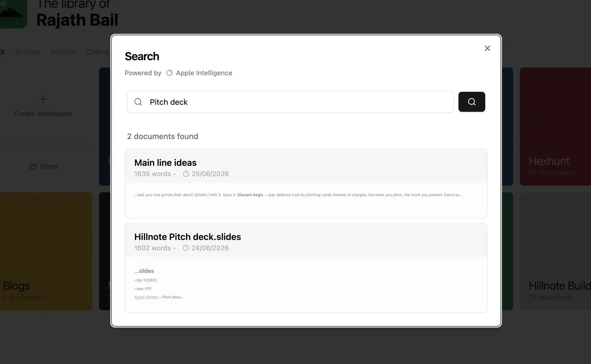Follow the Accel-Atoms link in snippet
The height and width of the screenshot is (364, 591).
click(x=146, y=297)
